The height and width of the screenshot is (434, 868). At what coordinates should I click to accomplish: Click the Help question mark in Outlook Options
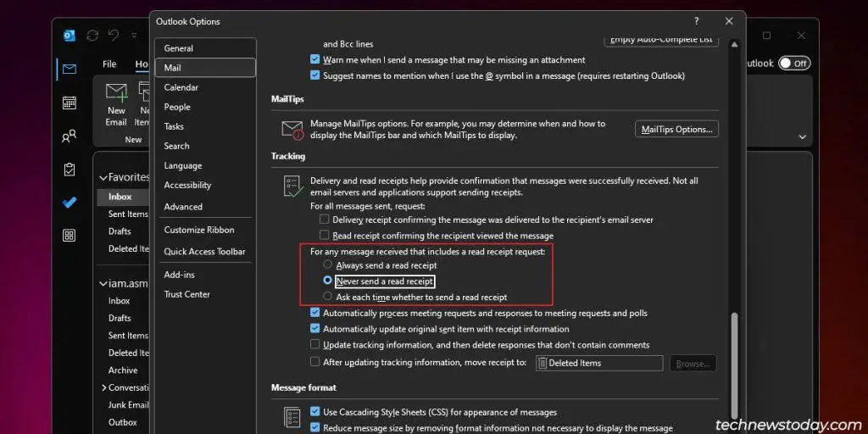pos(697,21)
